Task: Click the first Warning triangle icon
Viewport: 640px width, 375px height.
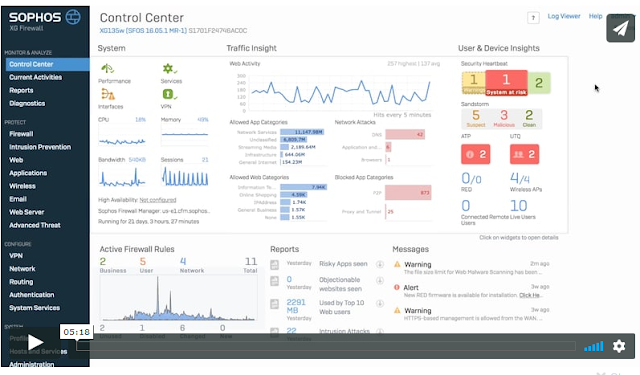Action: click(397, 264)
